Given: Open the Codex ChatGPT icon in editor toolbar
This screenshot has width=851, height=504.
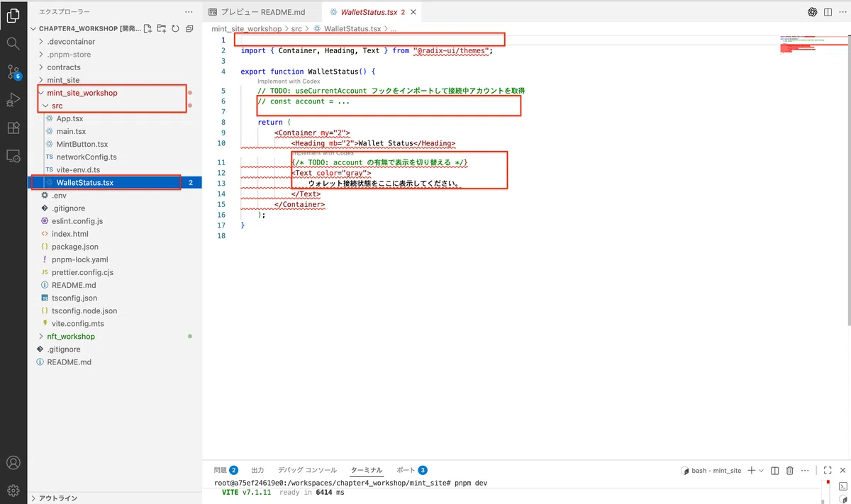Looking at the screenshot, I should [813, 12].
